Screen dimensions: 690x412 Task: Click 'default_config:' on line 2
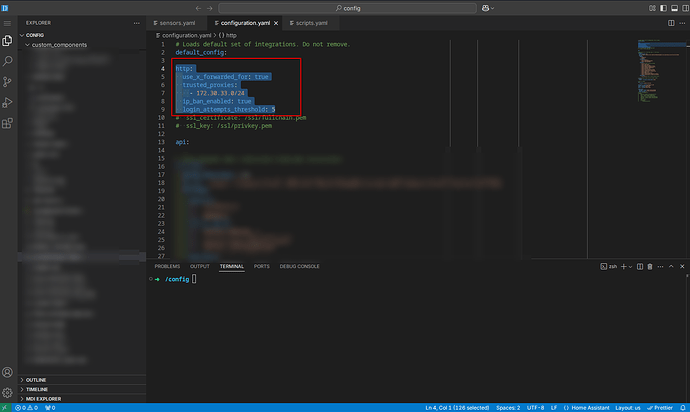pos(201,52)
